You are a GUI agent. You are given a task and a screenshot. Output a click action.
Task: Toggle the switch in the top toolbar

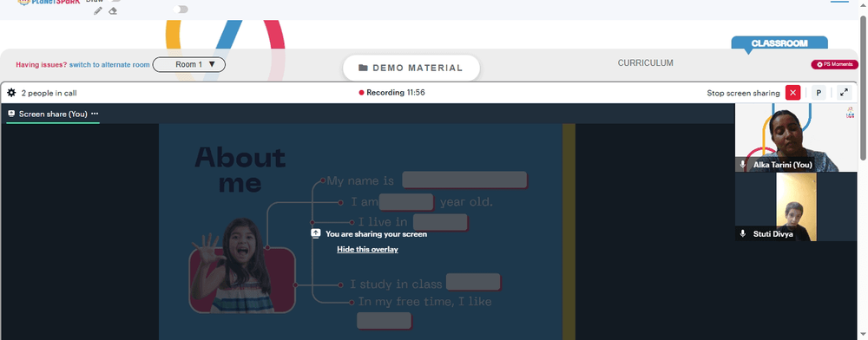(x=181, y=10)
